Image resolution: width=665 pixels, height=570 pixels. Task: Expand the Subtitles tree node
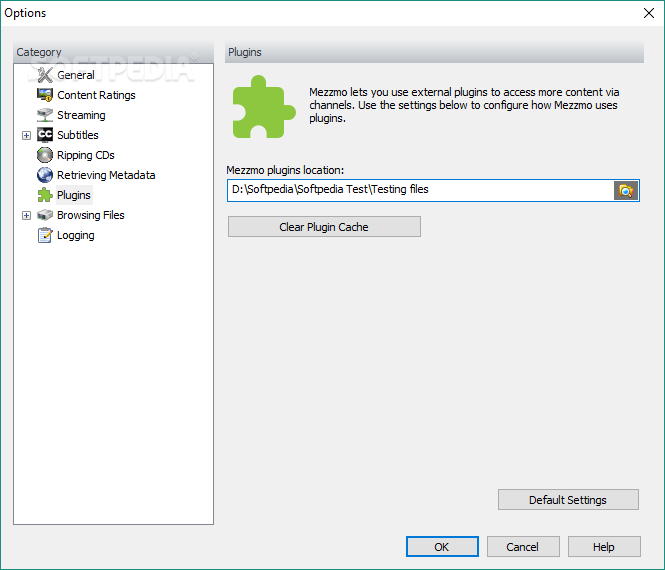coord(26,135)
